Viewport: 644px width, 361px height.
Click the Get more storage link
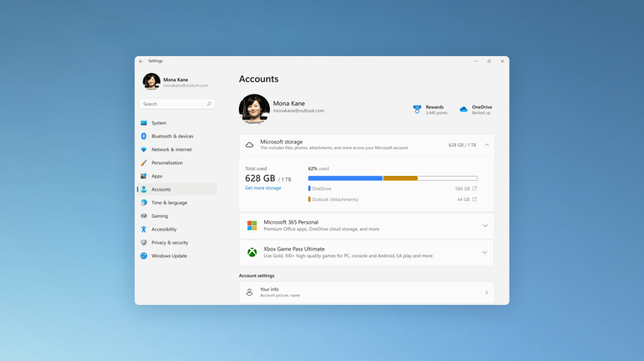262,188
